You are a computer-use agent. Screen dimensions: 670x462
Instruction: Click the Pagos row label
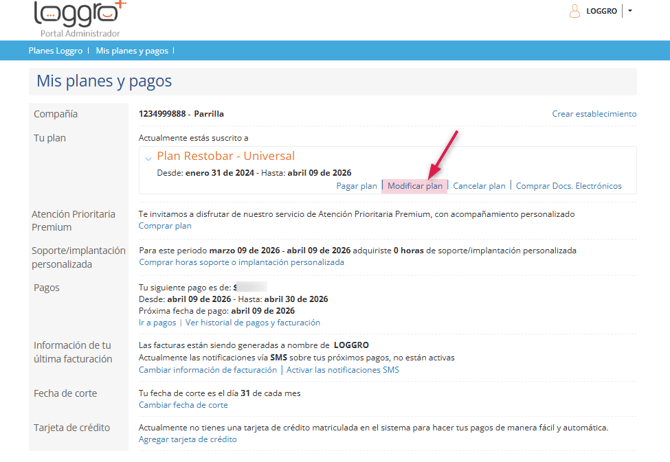pos(47,288)
